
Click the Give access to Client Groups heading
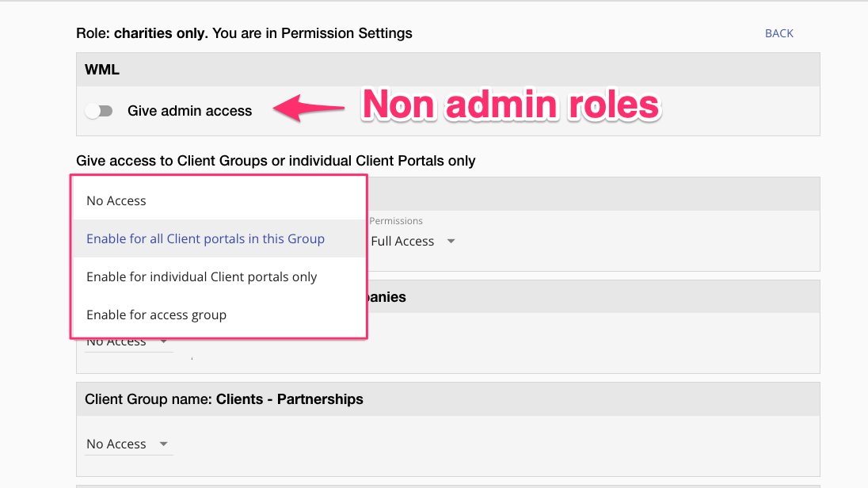point(276,161)
